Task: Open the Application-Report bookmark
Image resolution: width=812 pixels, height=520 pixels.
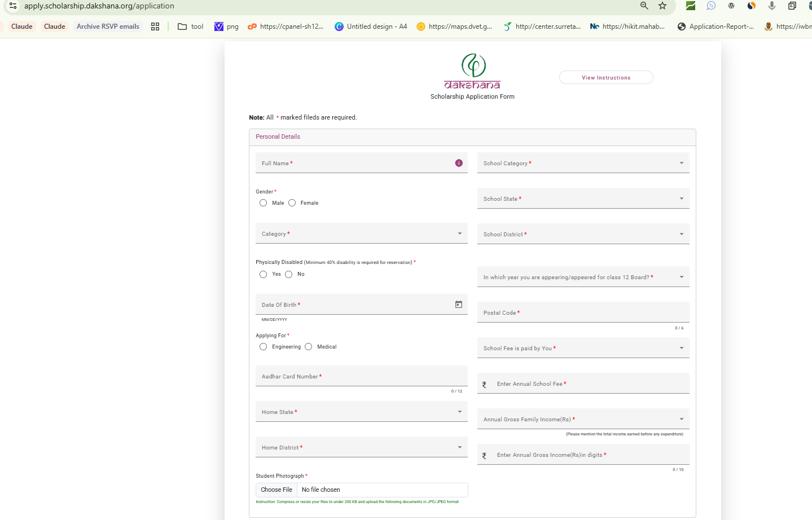Action: (716, 27)
